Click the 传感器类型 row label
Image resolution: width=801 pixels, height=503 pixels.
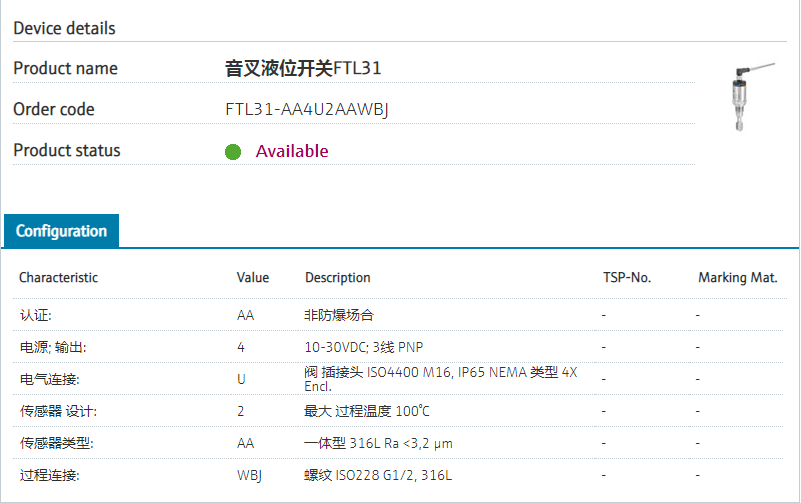(x=57, y=443)
